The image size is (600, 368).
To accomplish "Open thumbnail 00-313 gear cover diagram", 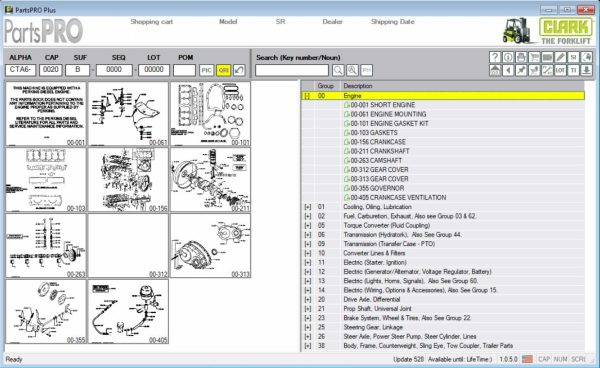I will point(210,246).
